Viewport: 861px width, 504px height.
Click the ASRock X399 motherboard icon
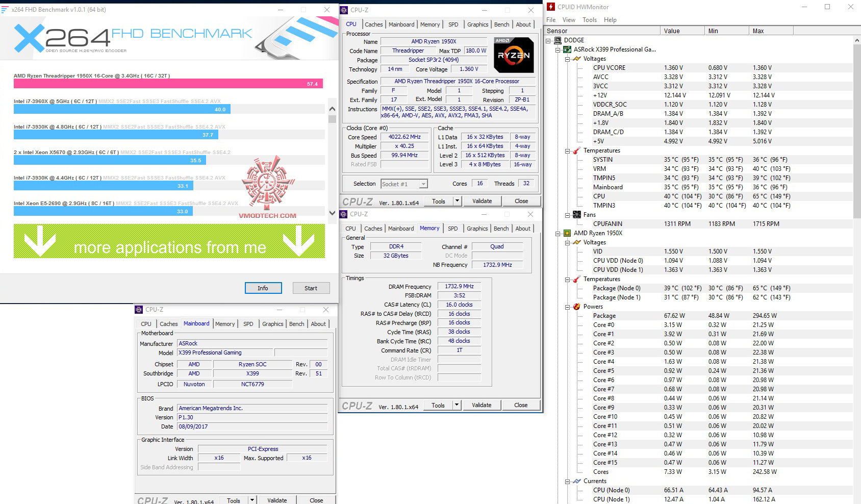[x=567, y=49]
